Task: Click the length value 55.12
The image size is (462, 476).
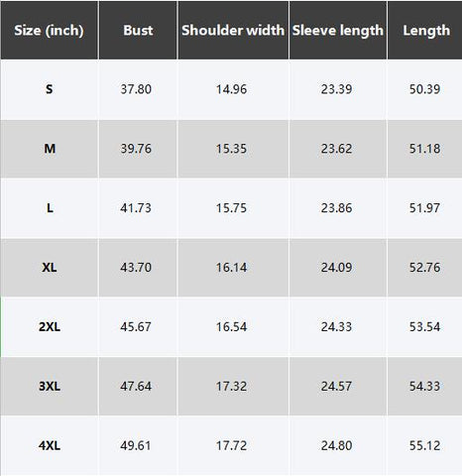Action: point(424,445)
